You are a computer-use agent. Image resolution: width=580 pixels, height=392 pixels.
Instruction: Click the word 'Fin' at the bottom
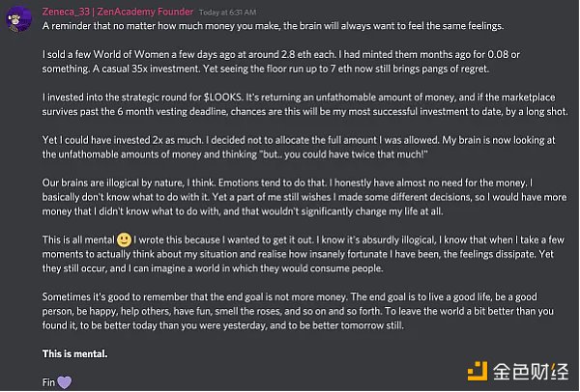(x=49, y=382)
